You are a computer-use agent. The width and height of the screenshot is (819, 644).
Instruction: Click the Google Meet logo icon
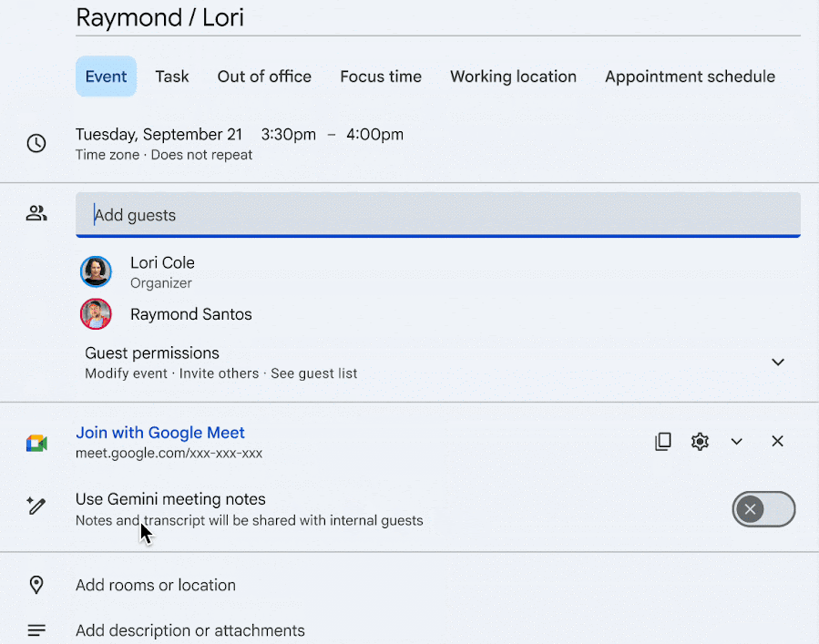36,444
